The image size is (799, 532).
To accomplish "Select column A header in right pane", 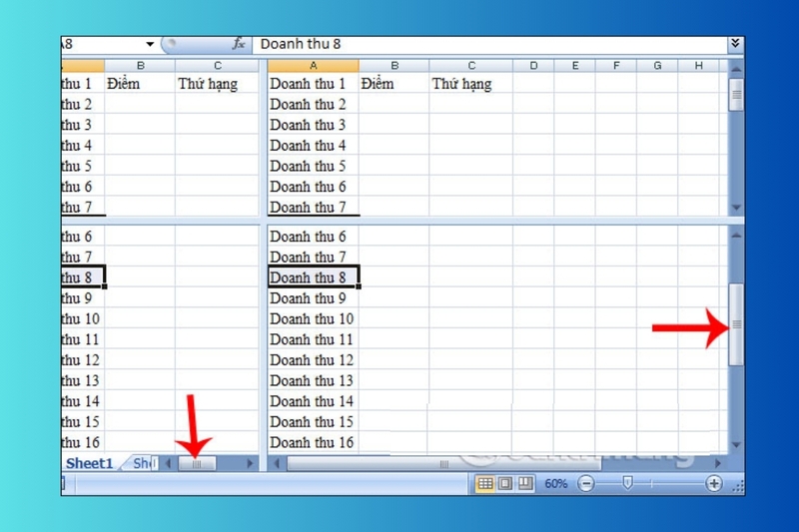I will point(313,65).
